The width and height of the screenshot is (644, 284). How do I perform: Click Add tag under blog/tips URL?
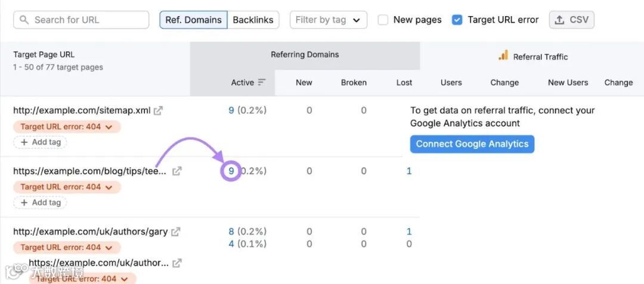point(41,202)
